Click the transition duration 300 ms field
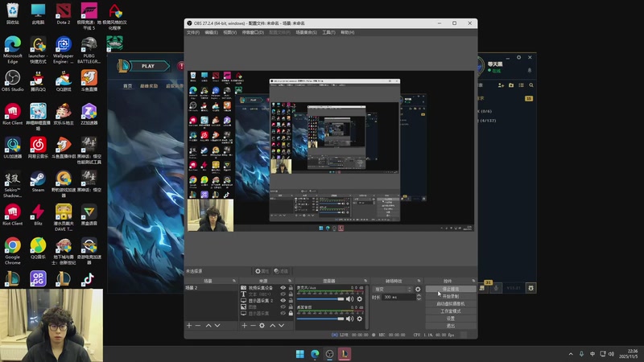 click(398, 297)
